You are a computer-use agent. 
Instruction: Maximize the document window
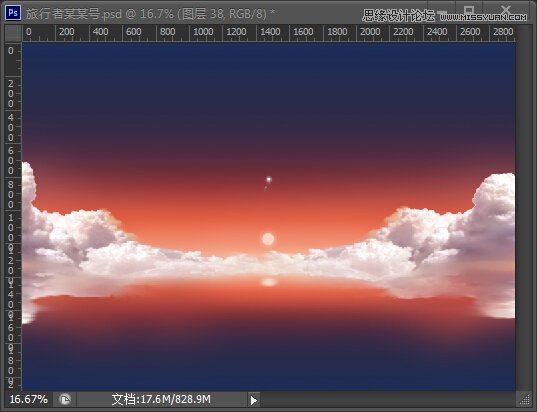pos(469,11)
